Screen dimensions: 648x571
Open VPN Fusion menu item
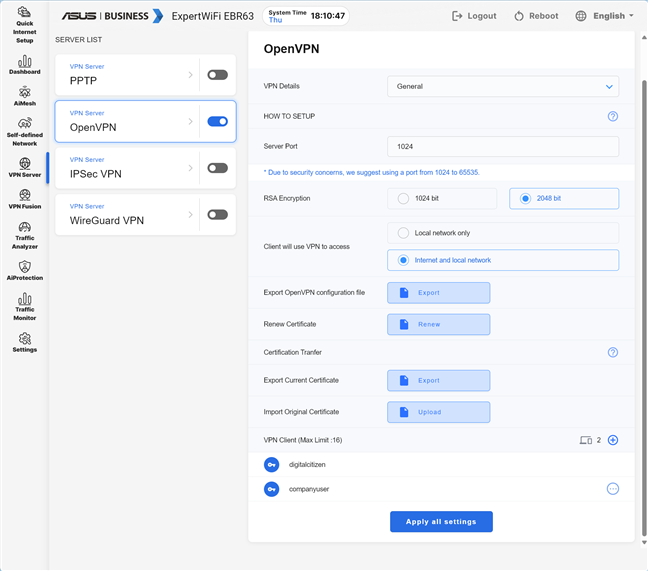point(24,199)
